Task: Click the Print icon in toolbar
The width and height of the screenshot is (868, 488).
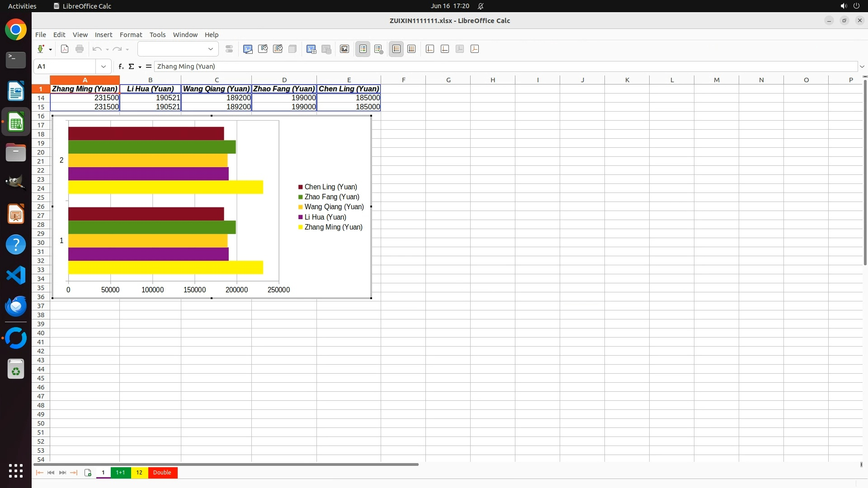Action: [80, 49]
